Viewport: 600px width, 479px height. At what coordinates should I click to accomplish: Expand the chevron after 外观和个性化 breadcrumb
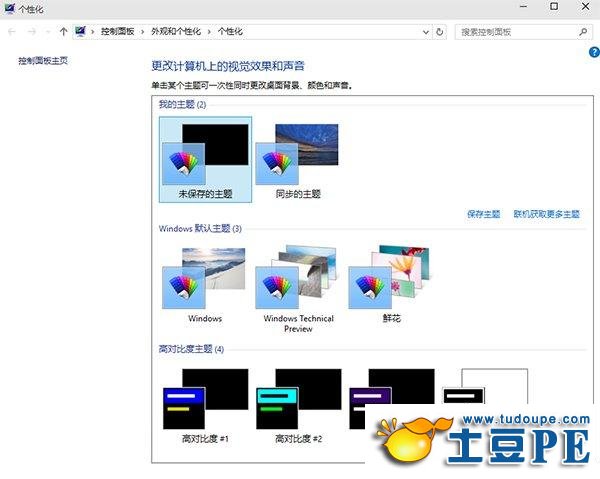[x=209, y=32]
